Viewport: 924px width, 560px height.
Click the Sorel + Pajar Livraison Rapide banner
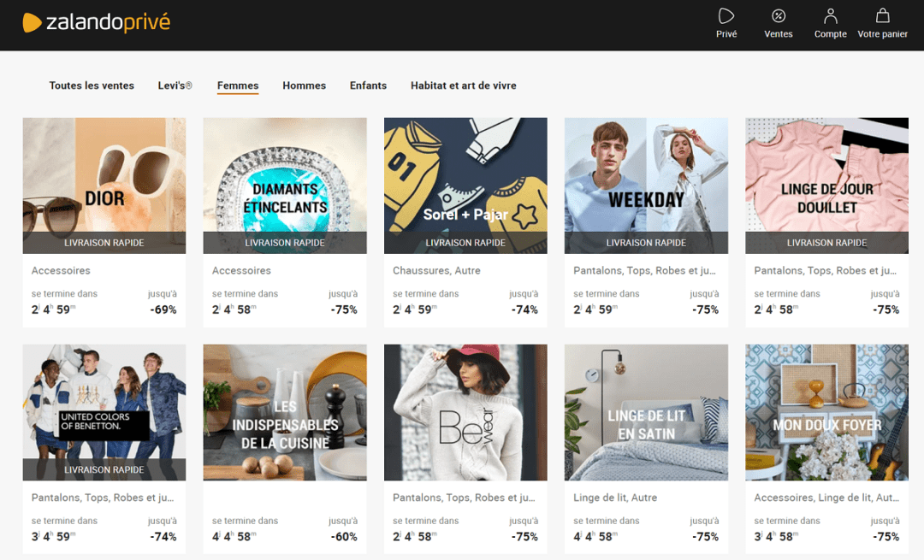[465, 243]
